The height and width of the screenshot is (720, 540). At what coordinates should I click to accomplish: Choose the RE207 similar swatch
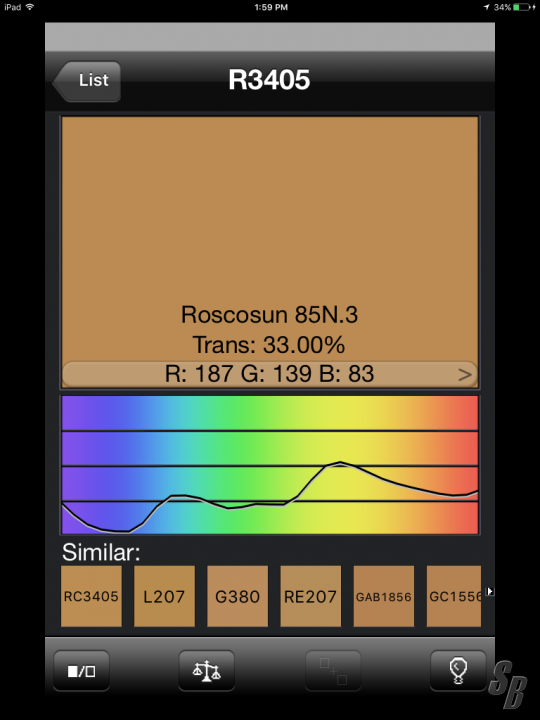tap(310, 596)
